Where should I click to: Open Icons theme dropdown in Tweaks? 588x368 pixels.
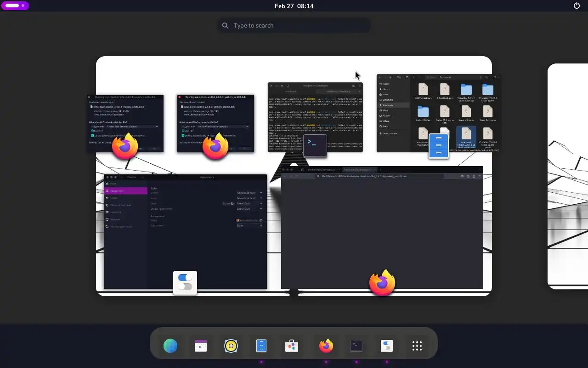click(249, 198)
